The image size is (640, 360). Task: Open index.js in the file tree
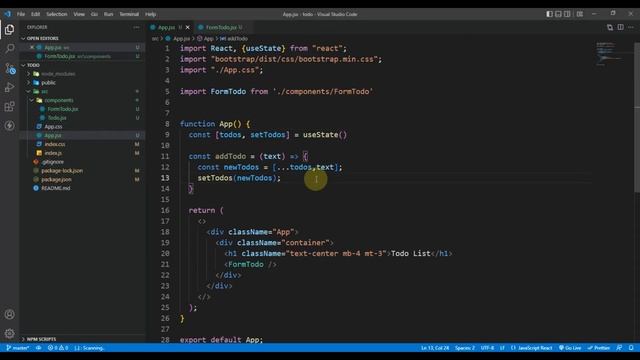click(53, 153)
